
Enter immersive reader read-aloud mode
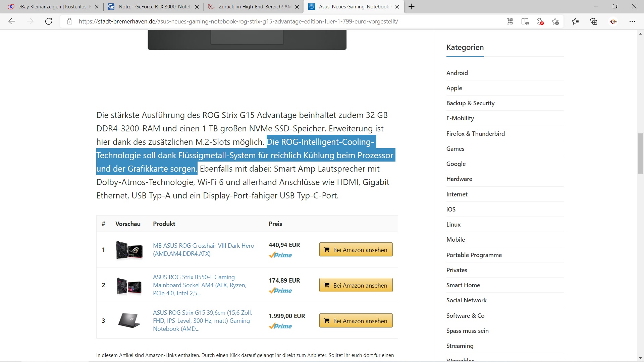[525, 21]
